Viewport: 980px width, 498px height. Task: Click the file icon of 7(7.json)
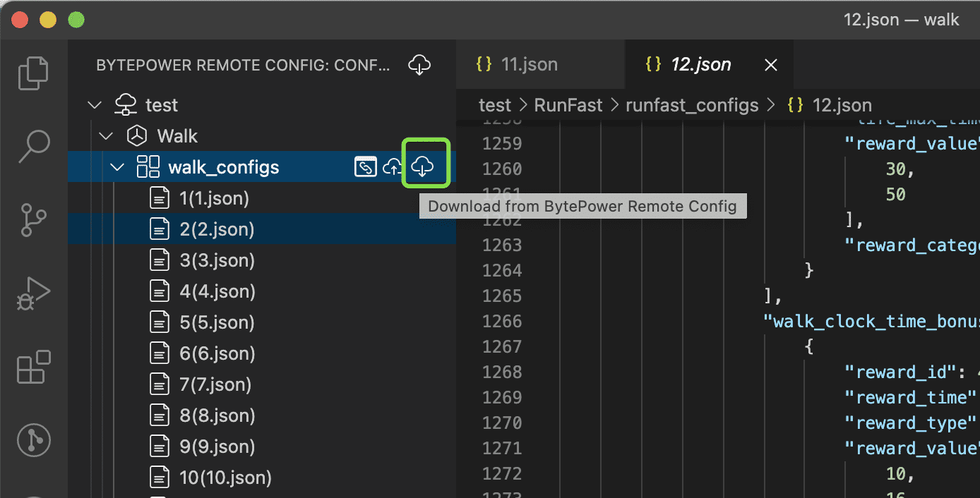tap(160, 384)
